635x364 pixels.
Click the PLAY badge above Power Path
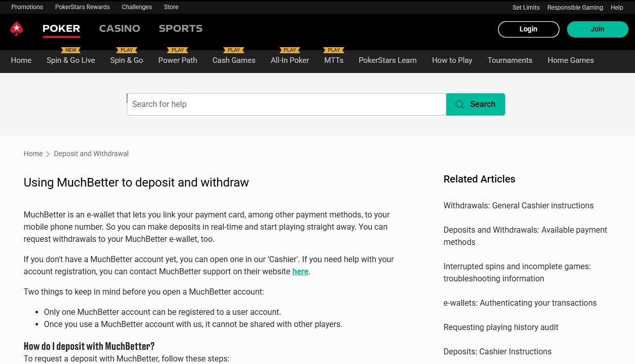click(177, 50)
